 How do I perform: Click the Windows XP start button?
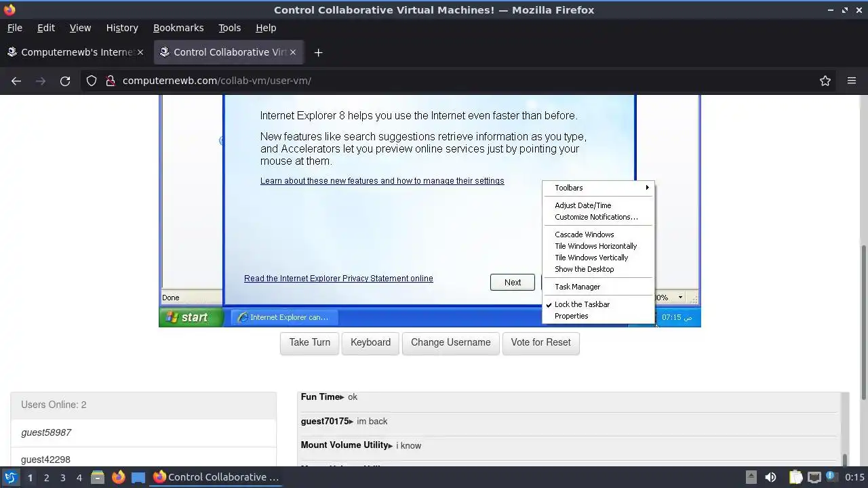click(191, 317)
